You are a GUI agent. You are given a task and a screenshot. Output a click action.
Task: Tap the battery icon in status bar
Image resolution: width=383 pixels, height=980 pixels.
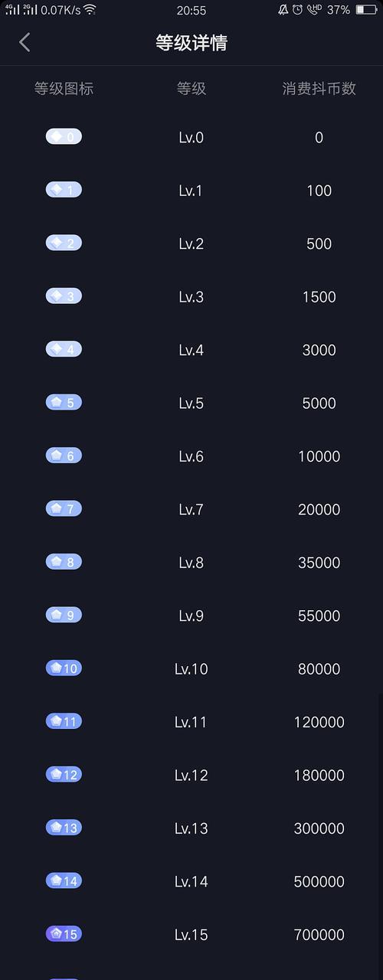366,10
